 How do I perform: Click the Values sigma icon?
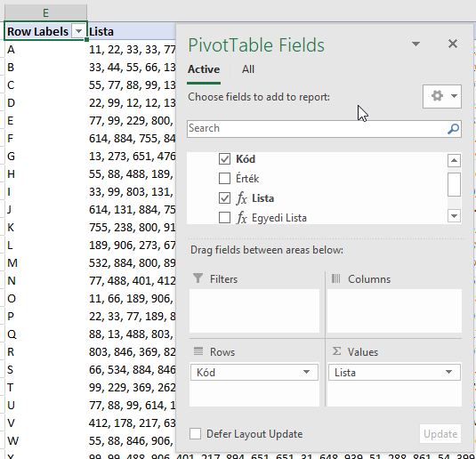click(x=336, y=351)
